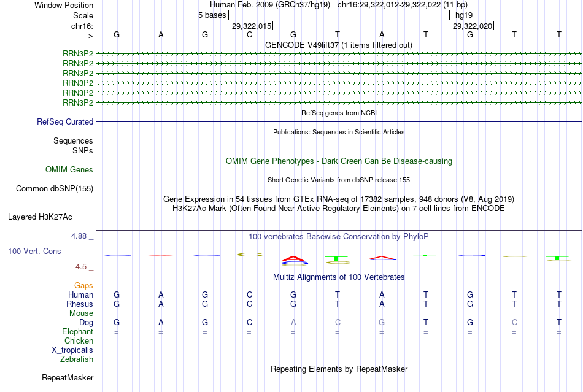The width and height of the screenshot is (583, 392).
Task: Click the '5 bases' scale text
Action: tap(212, 15)
